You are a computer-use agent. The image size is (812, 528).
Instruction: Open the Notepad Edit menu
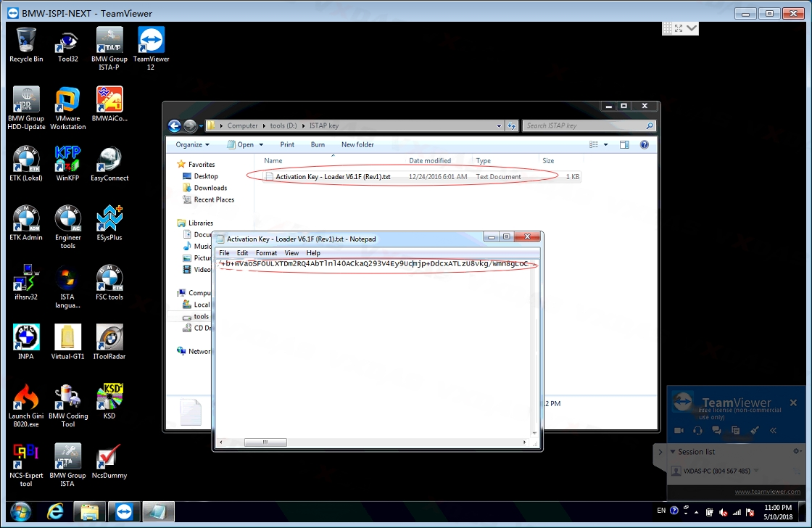(242, 253)
